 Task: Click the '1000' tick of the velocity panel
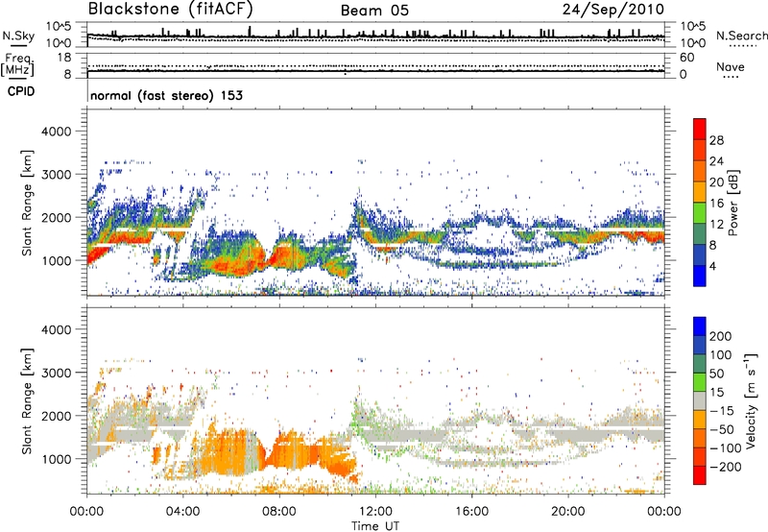57,459
